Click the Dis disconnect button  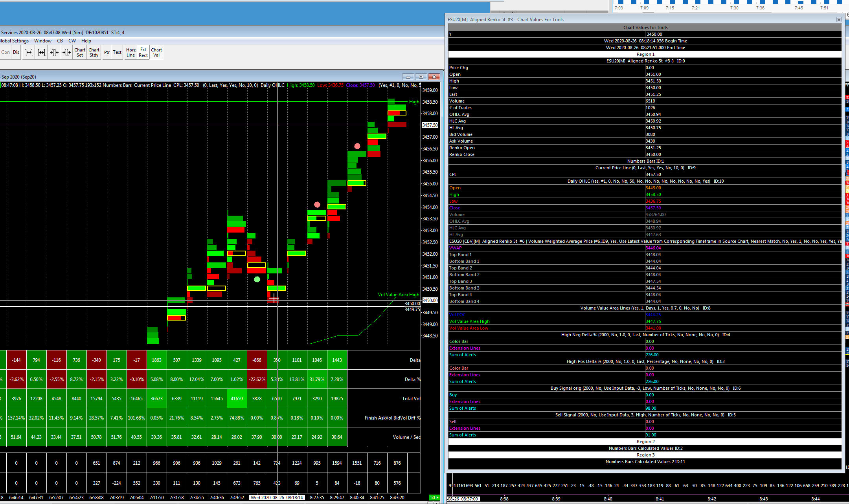click(16, 52)
